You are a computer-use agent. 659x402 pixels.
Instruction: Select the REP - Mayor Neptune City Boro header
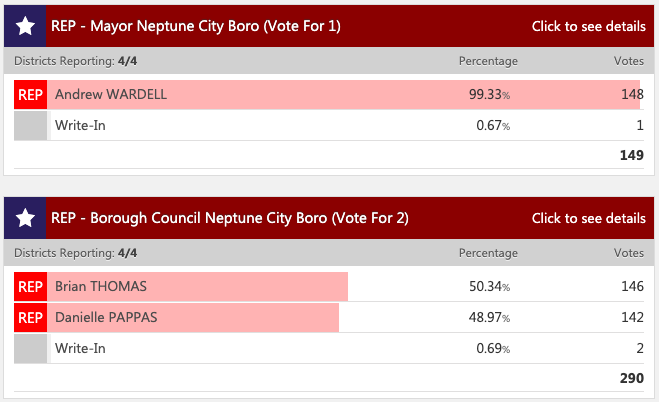[x=196, y=26]
